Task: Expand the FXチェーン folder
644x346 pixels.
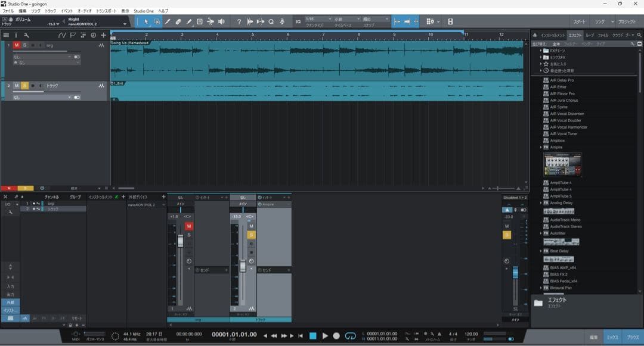Action: click(x=540, y=51)
